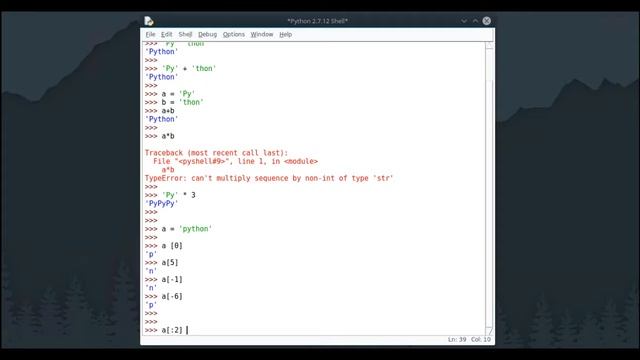The image size is (640, 360).
Task: Click the Ln: 39 status indicator
Action: click(x=457, y=340)
